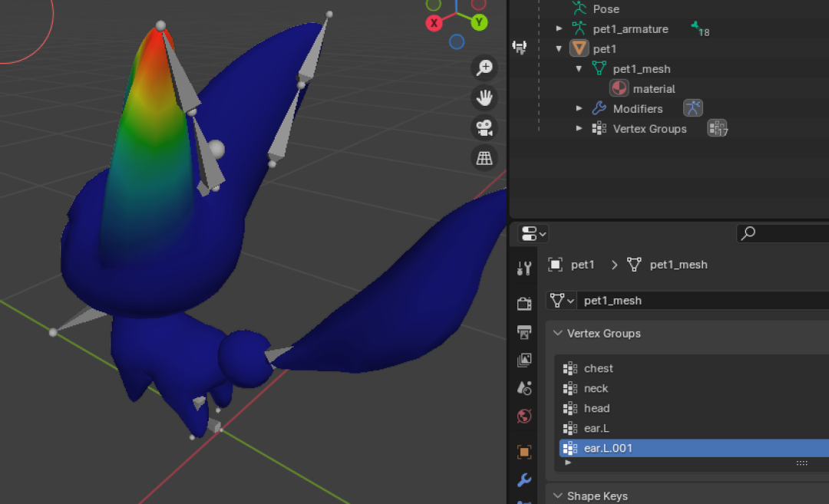Click the bone count icon beside pet1_armature

700,28
